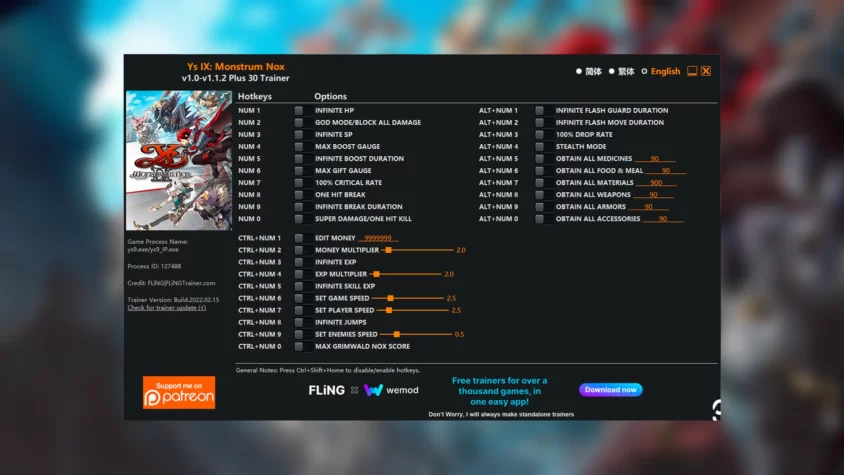Adjust the Money Multiplier slider
The width and height of the screenshot is (844, 475).
pos(418,250)
